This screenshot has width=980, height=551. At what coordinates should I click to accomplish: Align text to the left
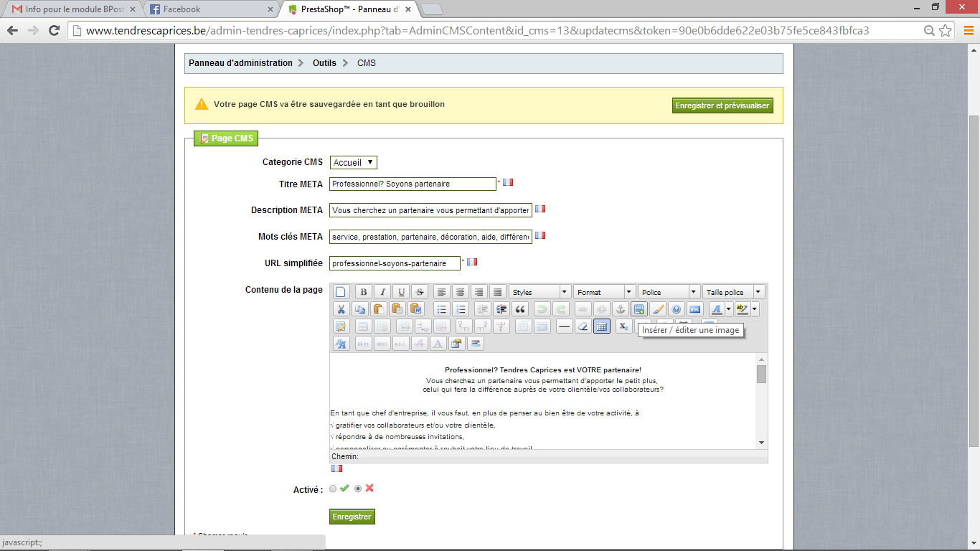[x=442, y=292]
